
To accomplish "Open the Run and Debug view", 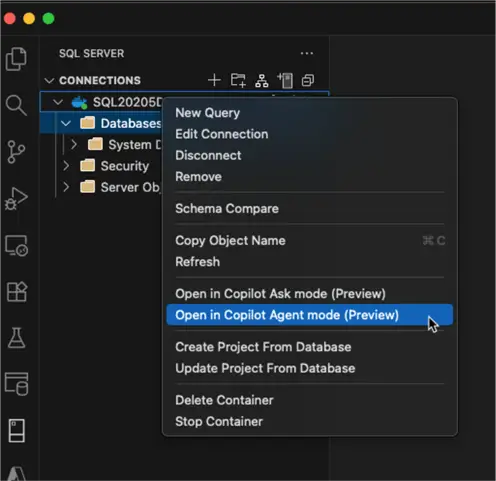I will 16,199.
